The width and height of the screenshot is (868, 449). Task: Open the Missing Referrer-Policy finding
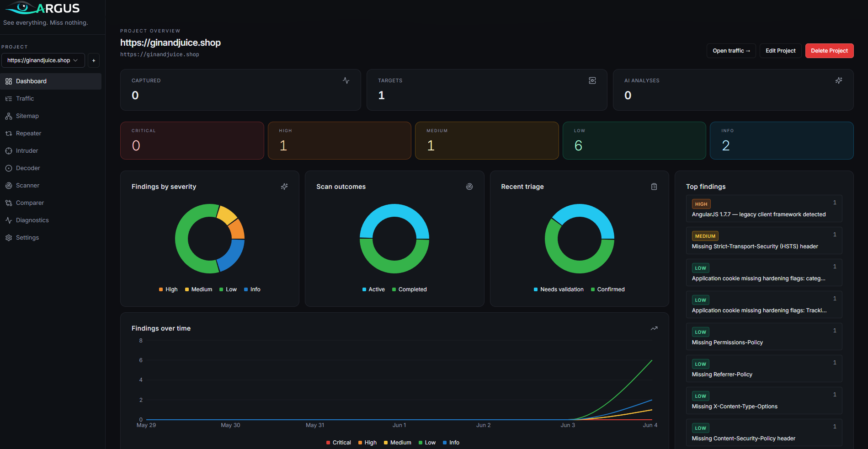click(764, 369)
